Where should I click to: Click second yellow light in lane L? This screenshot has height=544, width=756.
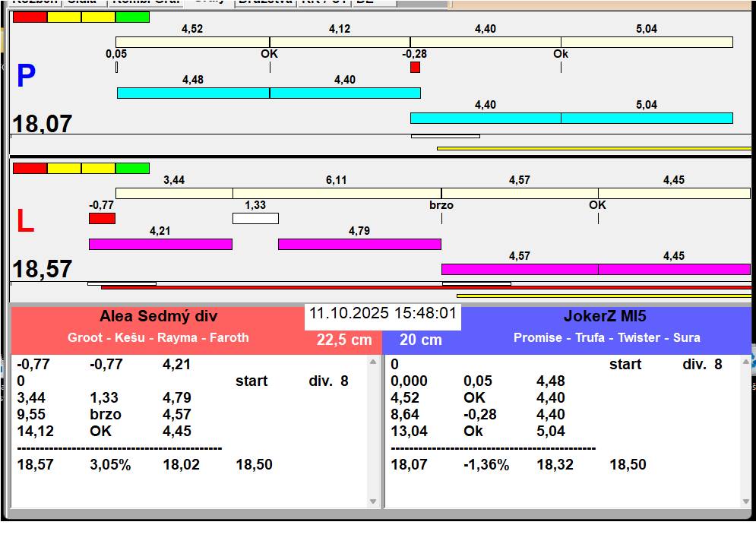(x=98, y=169)
